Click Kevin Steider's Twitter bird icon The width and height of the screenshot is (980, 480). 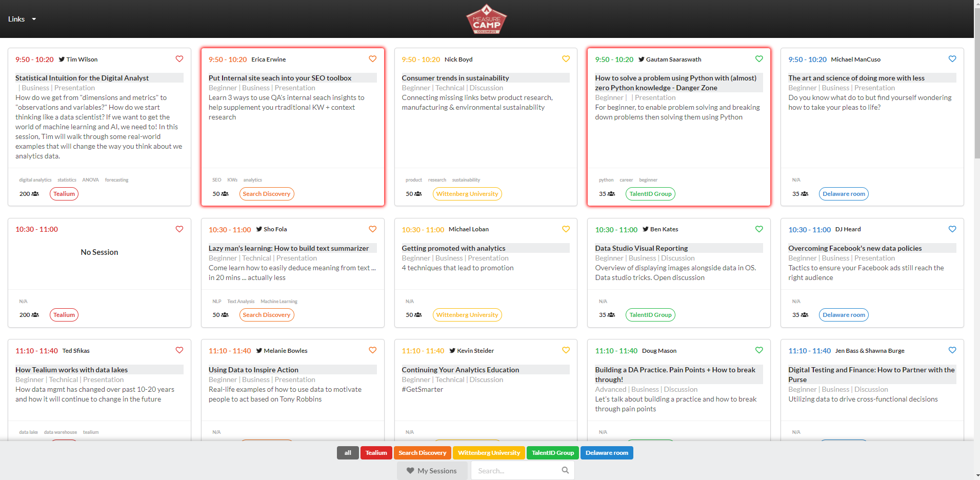tap(452, 351)
